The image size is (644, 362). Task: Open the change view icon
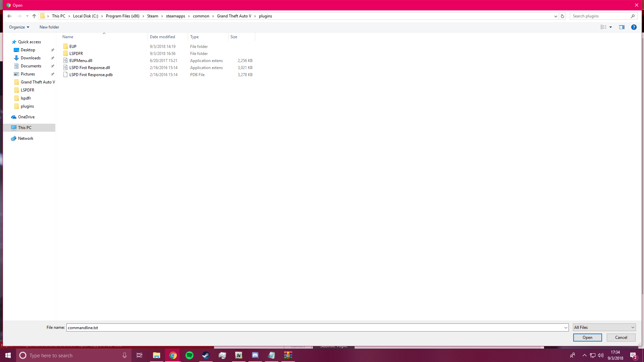(603, 27)
